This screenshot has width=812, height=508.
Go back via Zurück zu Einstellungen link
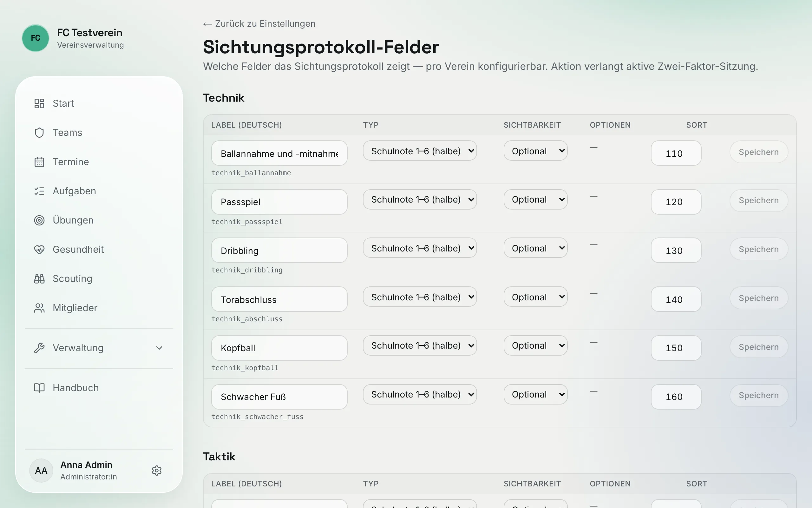tap(259, 24)
